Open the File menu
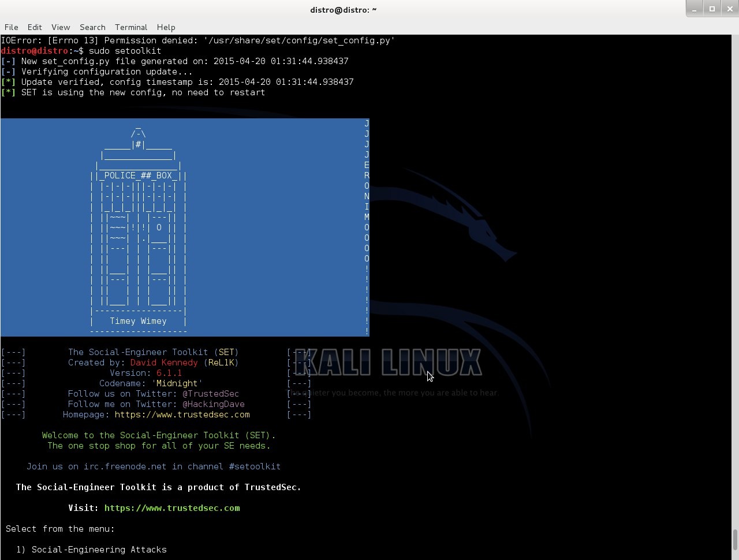 pyautogui.click(x=11, y=27)
